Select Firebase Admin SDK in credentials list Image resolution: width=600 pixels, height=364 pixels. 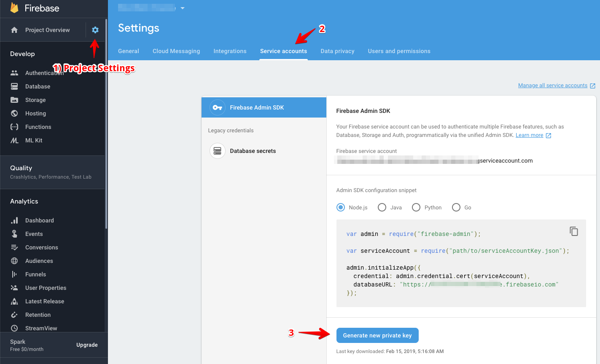tap(264, 107)
